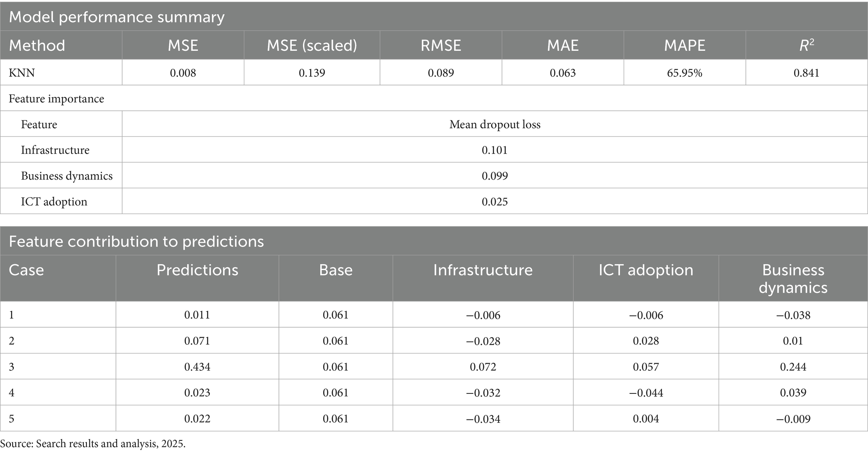Select the "Mean dropout loss" header cell
This screenshot has width=868, height=453.
[x=495, y=124]
